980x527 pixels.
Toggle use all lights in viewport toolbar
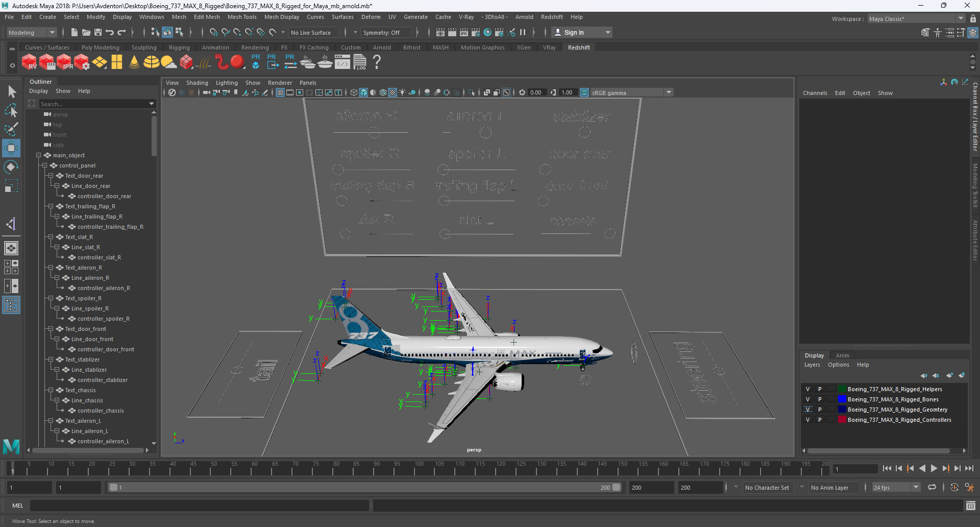402,92
